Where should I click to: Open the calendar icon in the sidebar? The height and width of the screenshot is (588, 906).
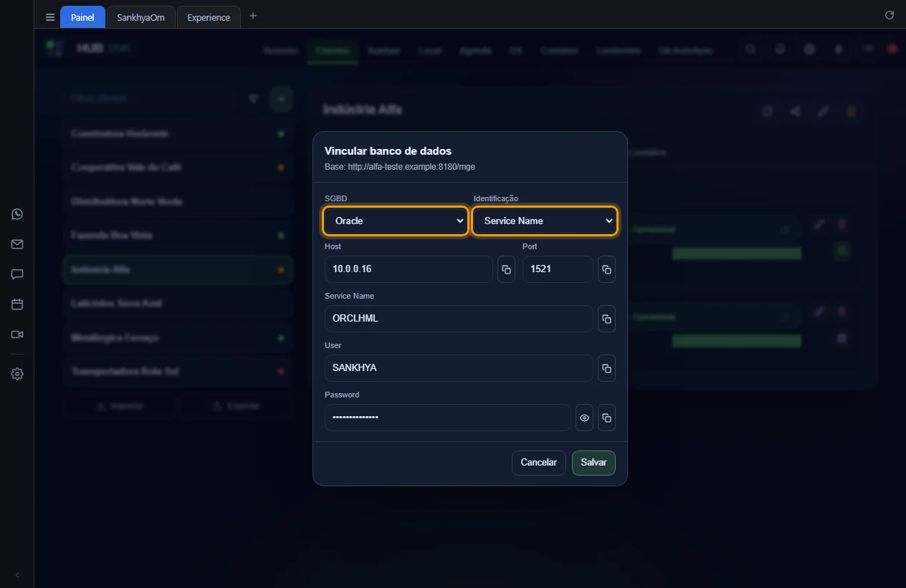[x=17, y=304]
